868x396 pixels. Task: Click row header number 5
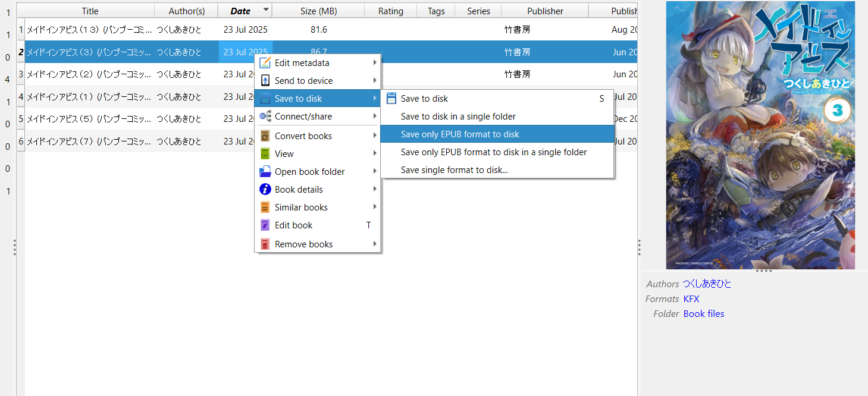click(x=21, y=119)
